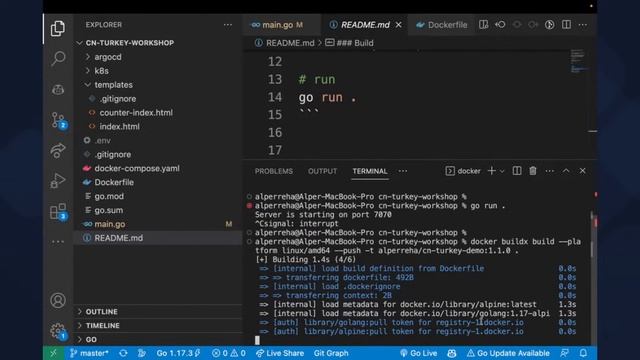Open the new terminal profile dropdown arrow
The width and height of the screenshot is (640, 360).
point(502,171)
